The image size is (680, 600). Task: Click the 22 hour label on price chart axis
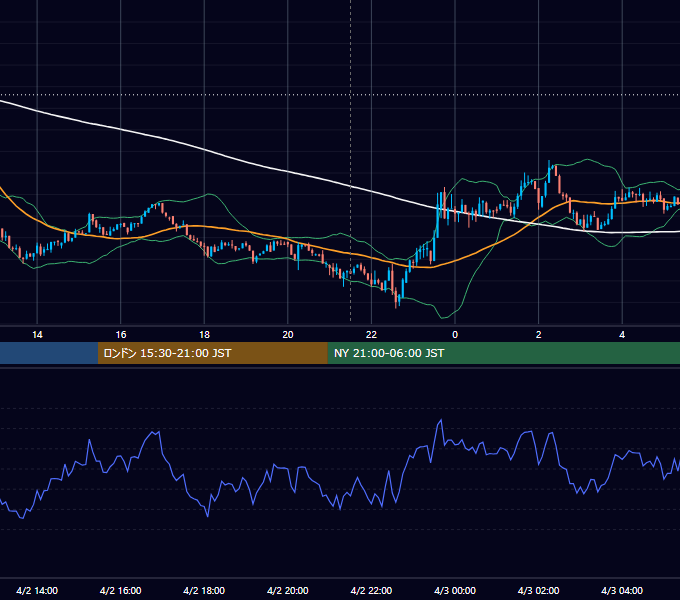tap(371, 335)
